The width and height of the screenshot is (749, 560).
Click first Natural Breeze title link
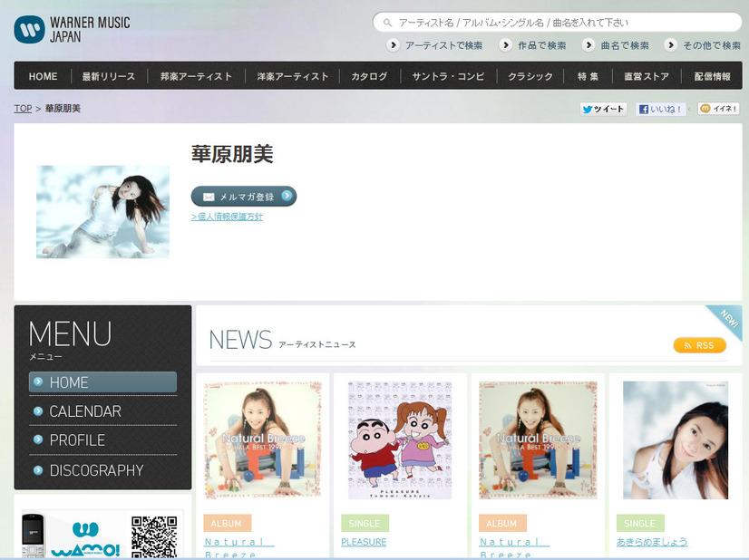239,548
